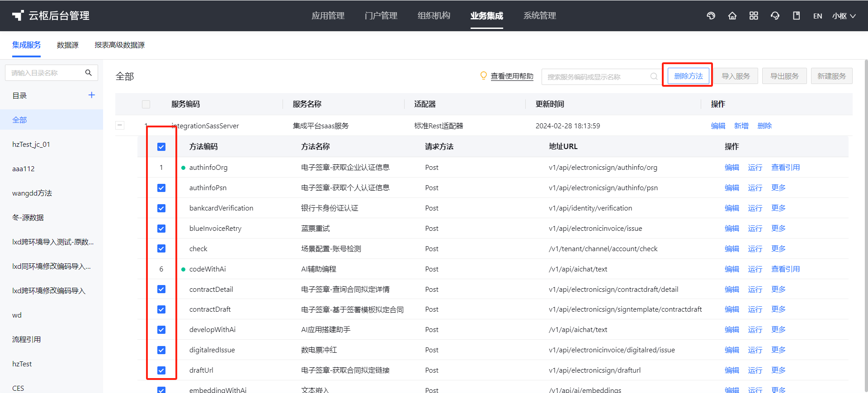Run the authinfoPsn method

click(x=755, y=188)
